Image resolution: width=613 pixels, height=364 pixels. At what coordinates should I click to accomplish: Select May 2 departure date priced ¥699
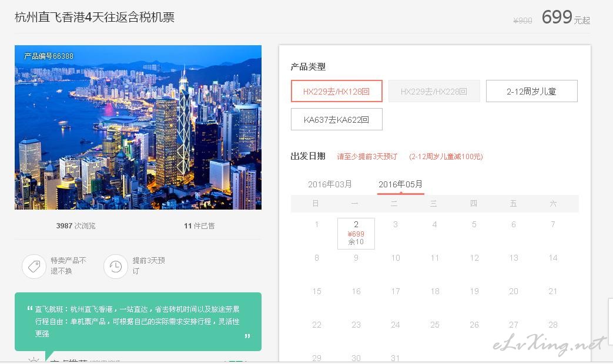(356, 233)
